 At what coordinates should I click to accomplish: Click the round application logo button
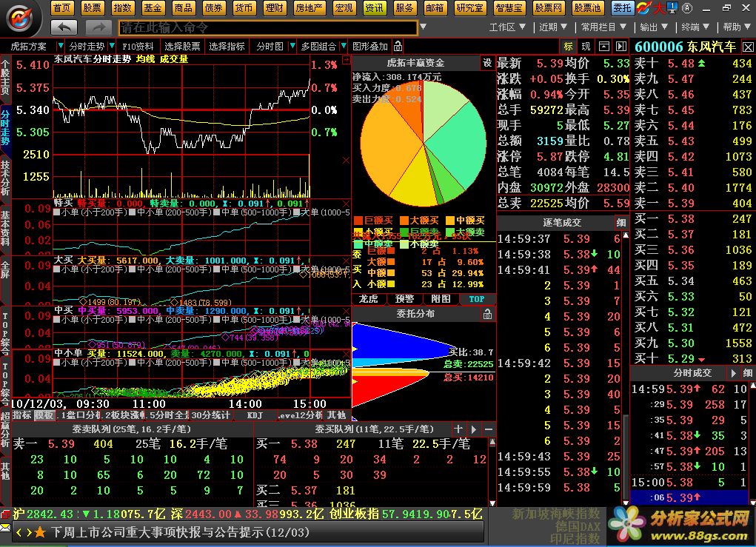click(x=20, y=19)
